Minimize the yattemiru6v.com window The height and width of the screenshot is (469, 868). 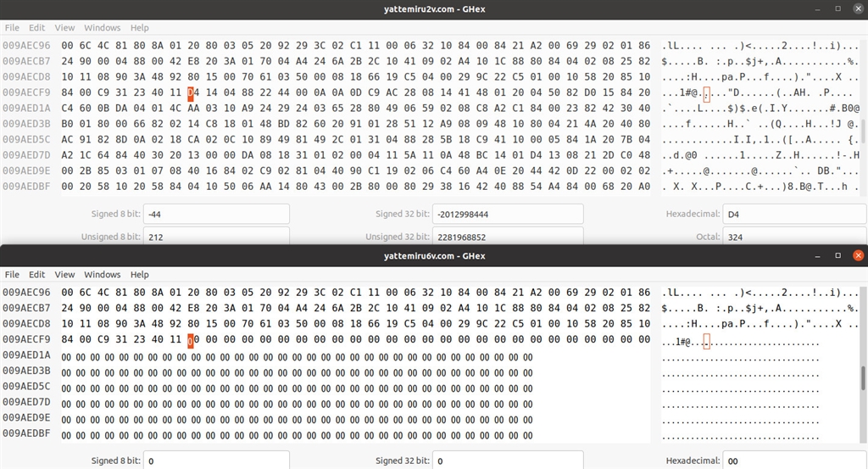click(818, 256)
